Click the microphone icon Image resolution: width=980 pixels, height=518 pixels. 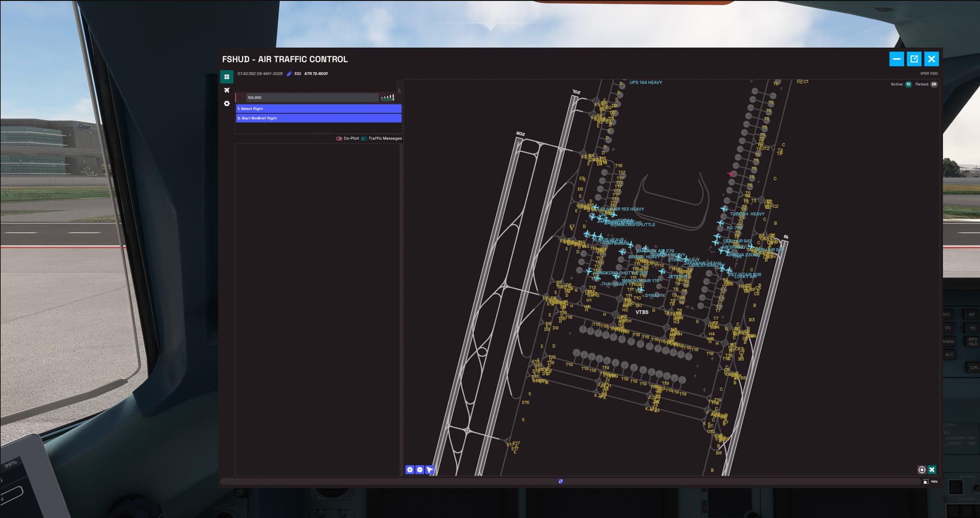pyautogui.click(x=399, y=90)
